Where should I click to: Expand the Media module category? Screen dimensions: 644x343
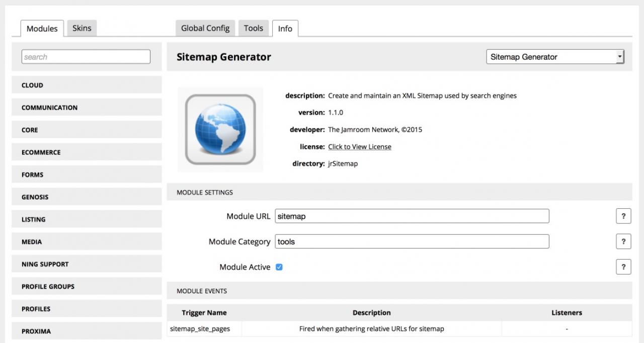87,242
